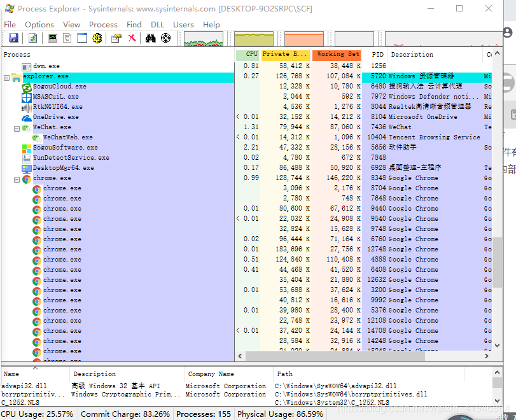Select the SogouSoftware.exe process
The image size is (516, 420).
(65, 148)
